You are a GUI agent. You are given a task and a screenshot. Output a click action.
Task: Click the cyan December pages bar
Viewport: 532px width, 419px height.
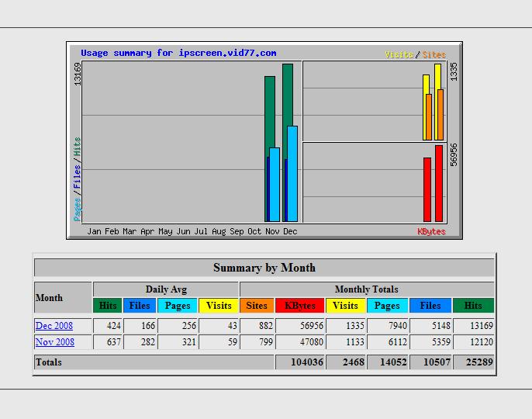(x=292, y=174)
